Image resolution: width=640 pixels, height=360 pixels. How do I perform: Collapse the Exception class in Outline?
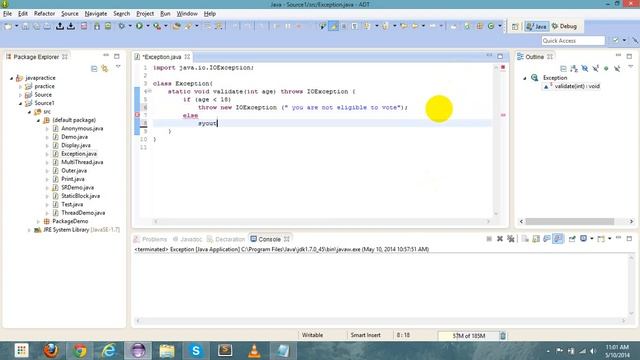point(525,78)
